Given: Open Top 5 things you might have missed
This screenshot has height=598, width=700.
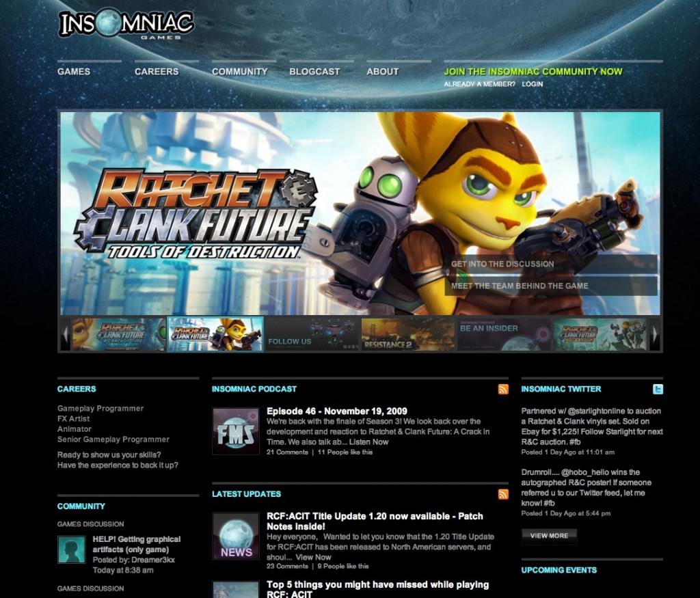Looking at the screenshot, I should [x=377, y=589].
